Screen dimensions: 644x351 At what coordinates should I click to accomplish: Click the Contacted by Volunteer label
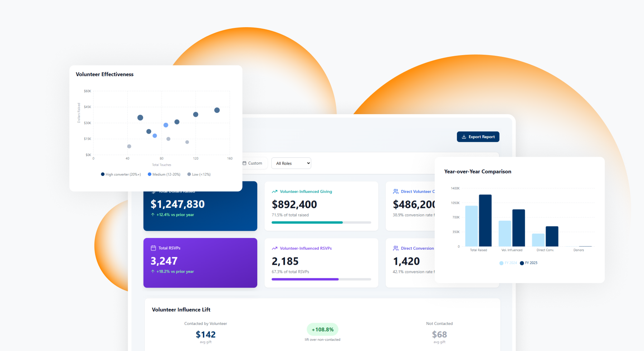tap(206, 323)
